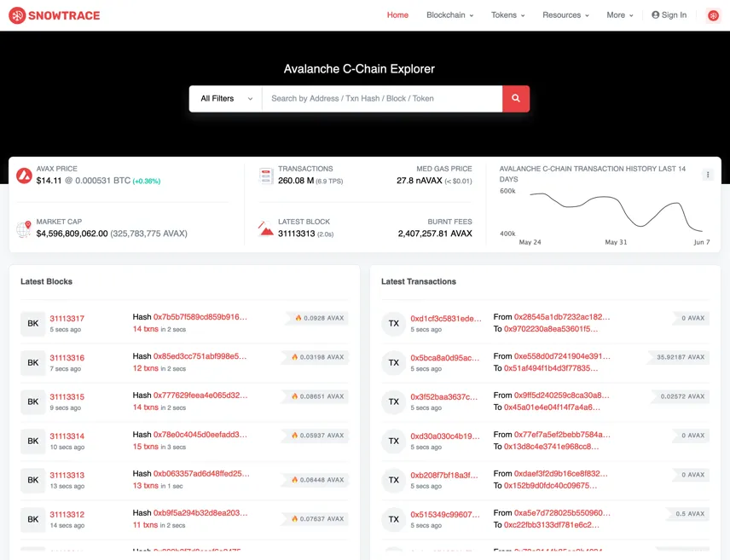Screen dimensions: 730x560
Task: Click the market cap globe icon
Action: (x=24, y=228)
